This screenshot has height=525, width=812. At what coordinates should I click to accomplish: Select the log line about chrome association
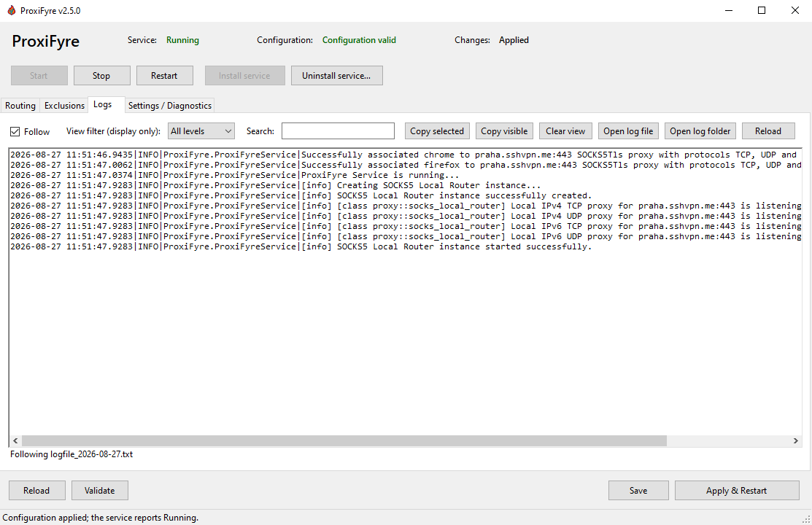pyautogui.click(x=406, y=155)
